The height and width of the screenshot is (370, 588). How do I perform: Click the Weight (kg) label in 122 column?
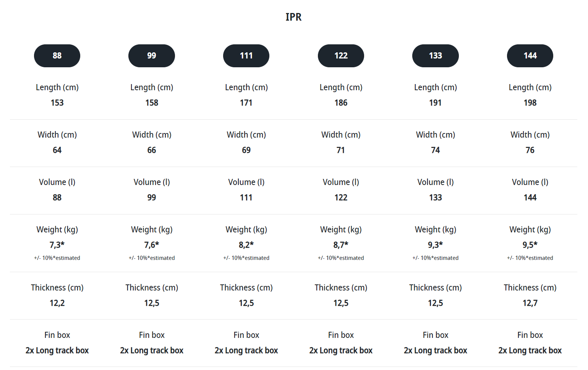pyautogui.click(x=341, y=230)
